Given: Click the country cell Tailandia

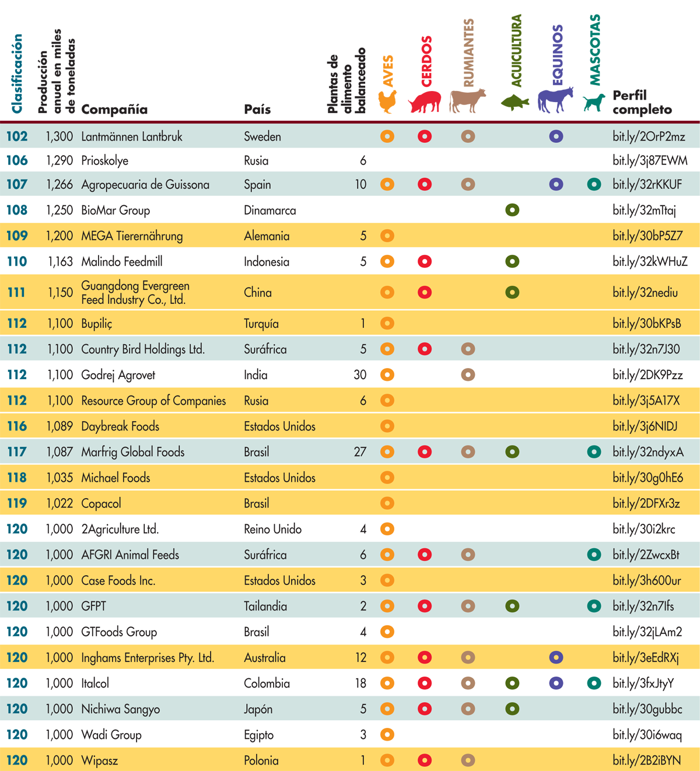Looking at the screenshot, I should pos(265,607).
